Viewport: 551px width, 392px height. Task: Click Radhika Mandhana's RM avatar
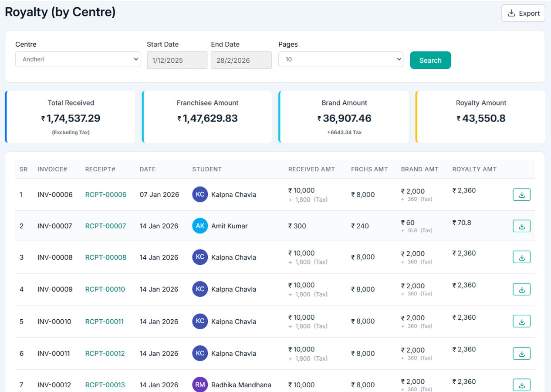click(x=200, y=385)
